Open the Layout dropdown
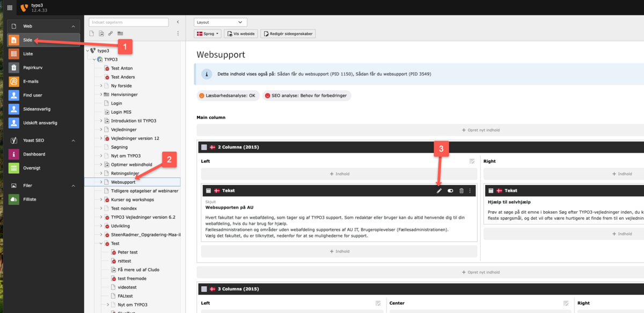The image size is (644, 313). (x=220, y=22)
